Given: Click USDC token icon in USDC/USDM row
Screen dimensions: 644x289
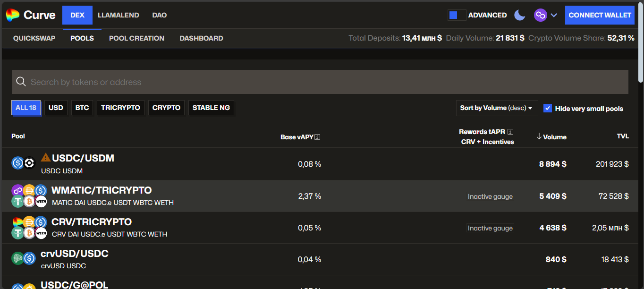Looking at the screenshot, I should [17, 163].
